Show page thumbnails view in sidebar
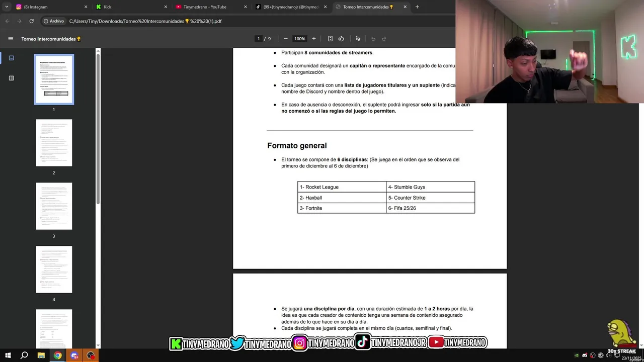 click(x=11, y=58)
